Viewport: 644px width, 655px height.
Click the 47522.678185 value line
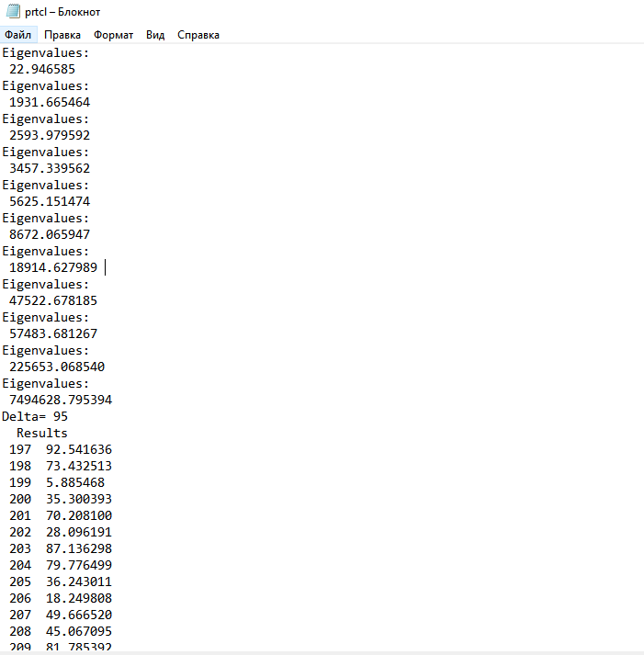[53, 300]
